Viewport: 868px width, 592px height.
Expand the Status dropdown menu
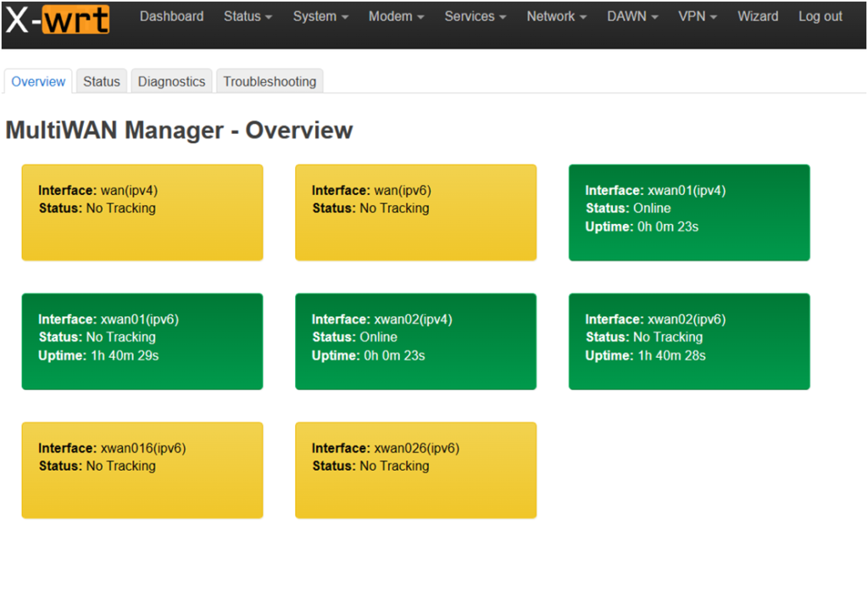pos(248,17)
